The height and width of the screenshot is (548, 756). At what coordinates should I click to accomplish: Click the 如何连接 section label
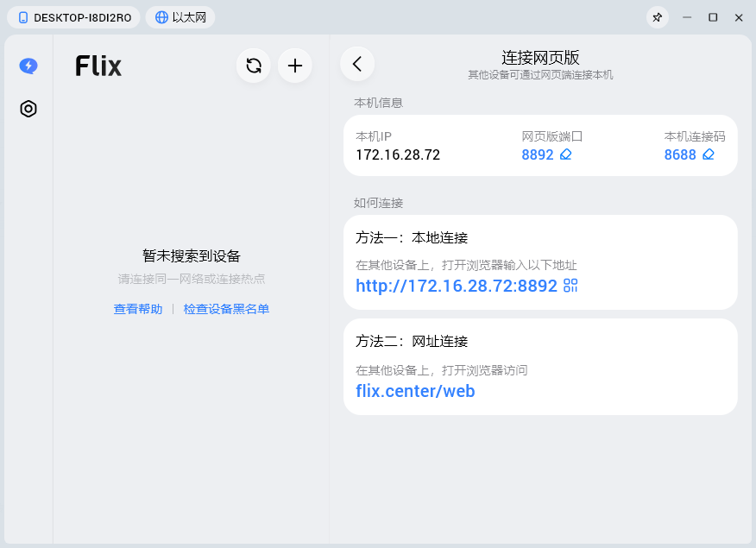coord(379,203)
